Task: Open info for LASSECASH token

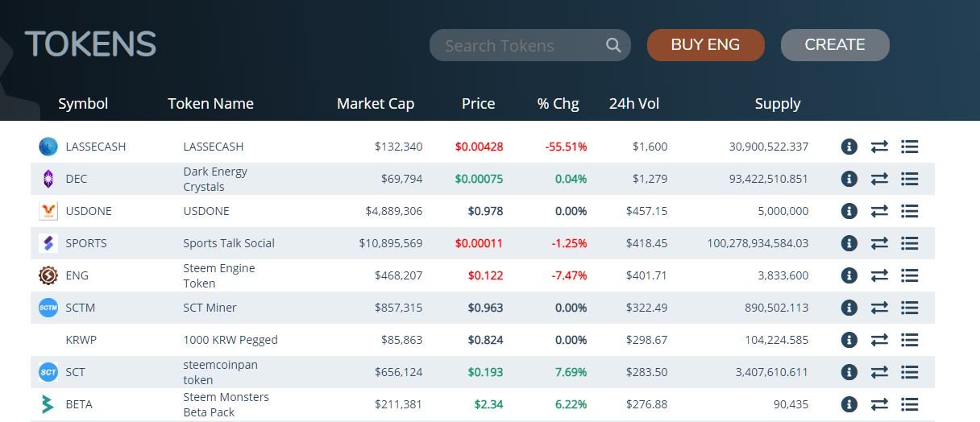Action: click(x=849, y=147)
